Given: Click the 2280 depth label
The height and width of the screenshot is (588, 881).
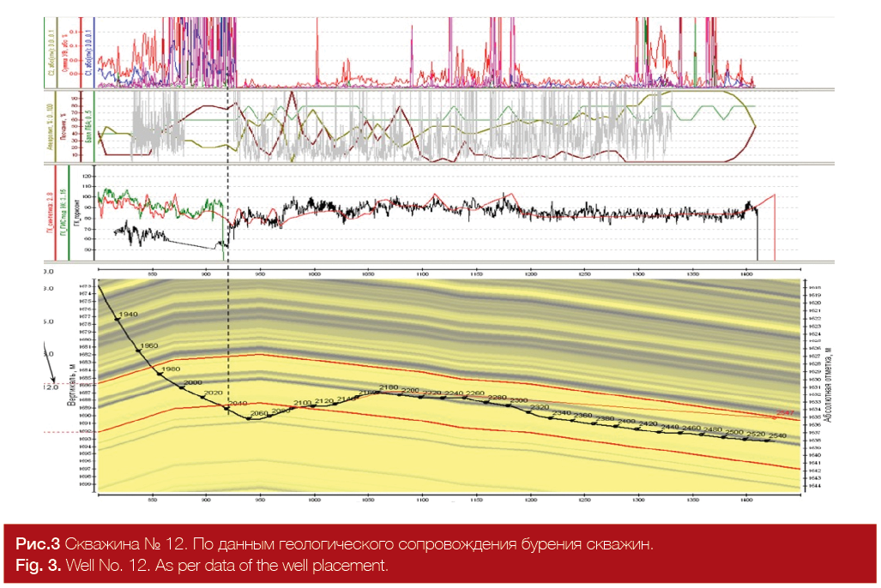Looking at the screenshot, I should 498,398.
